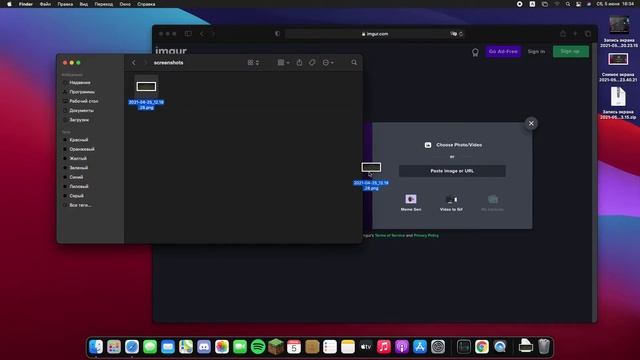Open Программы in the Finder sidebar

82,92
